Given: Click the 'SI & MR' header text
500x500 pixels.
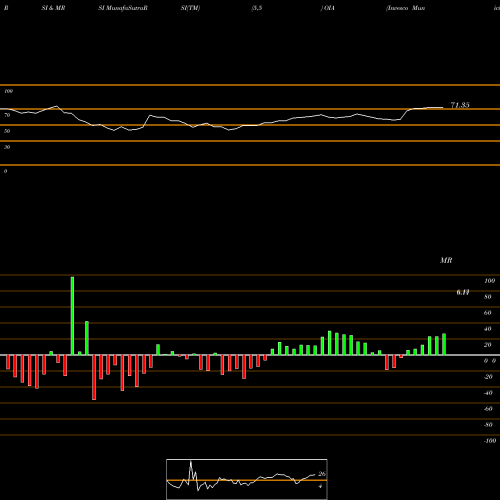Looking at the screenshot, I should tap(53, 8).
